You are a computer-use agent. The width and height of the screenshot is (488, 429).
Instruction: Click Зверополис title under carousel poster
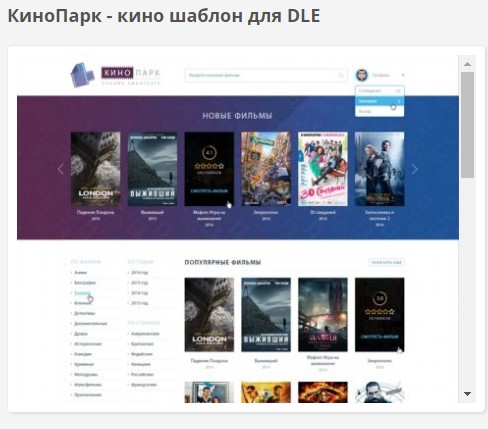[x=266, y=212]
